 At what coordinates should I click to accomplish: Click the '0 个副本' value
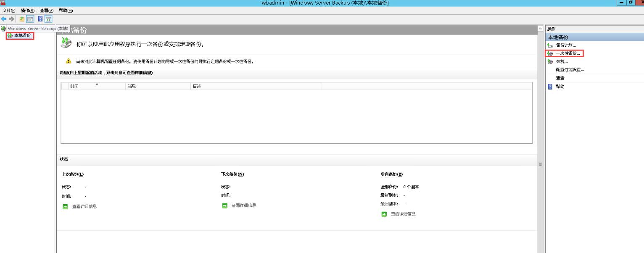click(411, 187)
